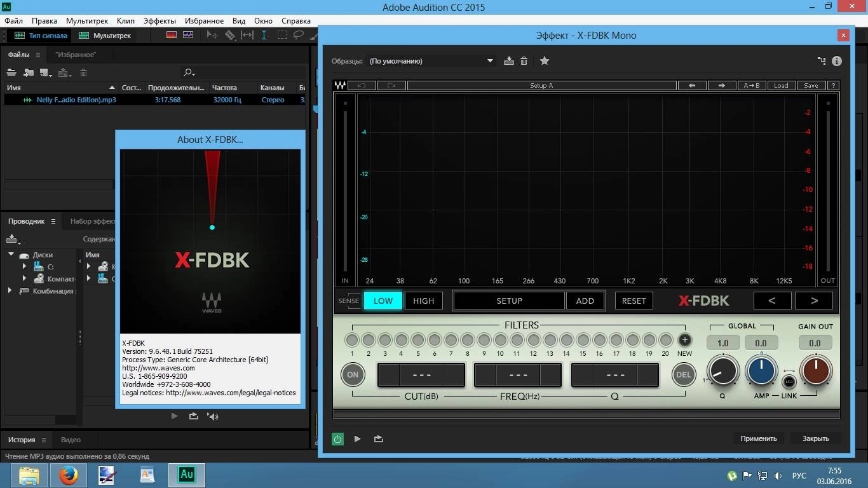Click the global Q knob

point(722,371)
